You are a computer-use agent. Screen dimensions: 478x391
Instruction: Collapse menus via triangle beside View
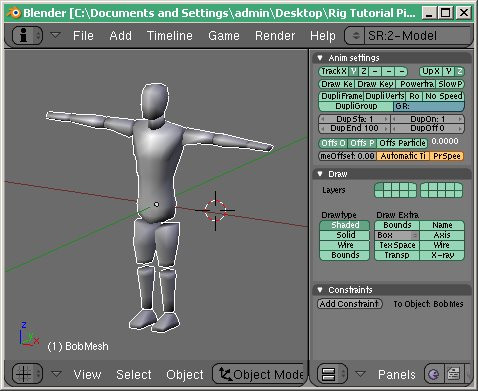[56, 373]
